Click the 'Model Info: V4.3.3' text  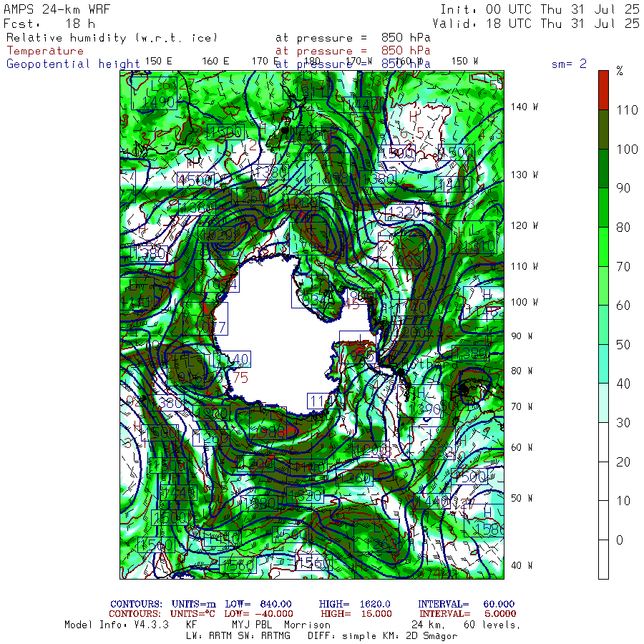117,625
